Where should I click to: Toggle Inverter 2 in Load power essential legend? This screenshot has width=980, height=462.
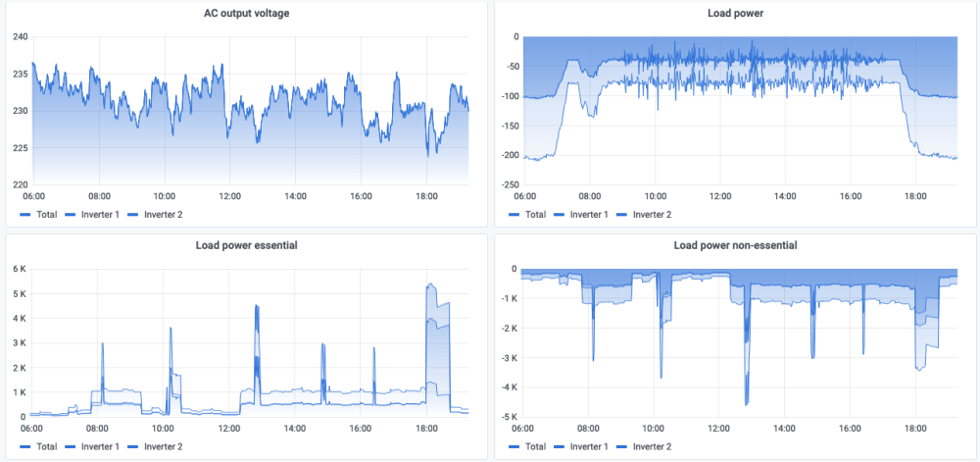(x=164, y=446)
